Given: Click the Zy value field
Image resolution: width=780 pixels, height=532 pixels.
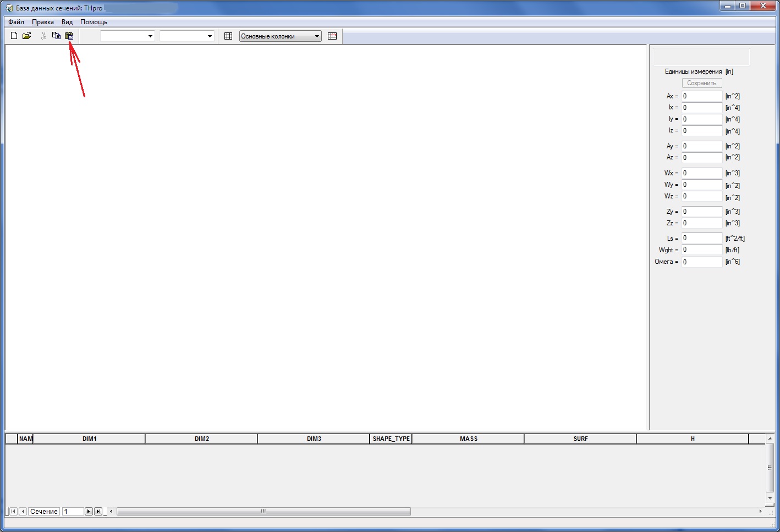Looking at the screenshot, I should (702, 212).
